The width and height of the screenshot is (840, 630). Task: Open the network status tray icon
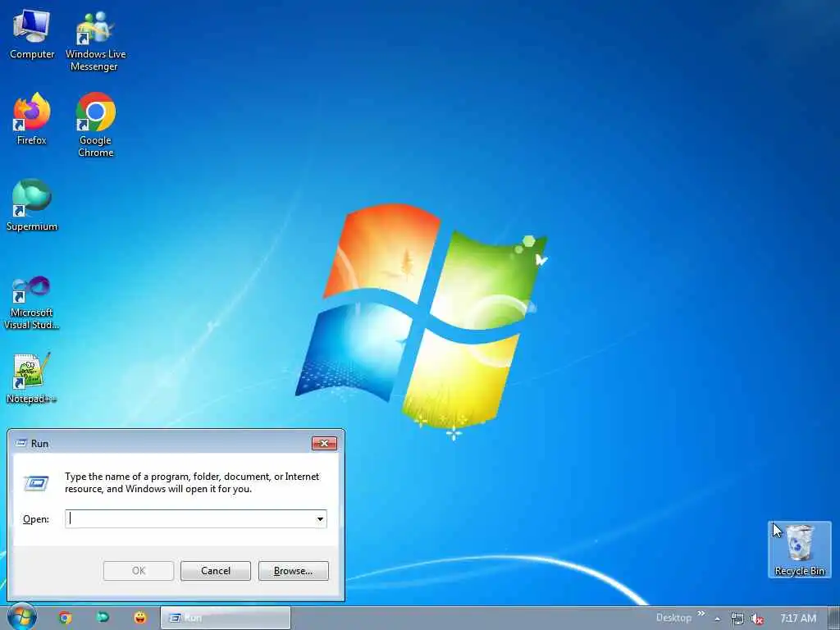point(737,619)
